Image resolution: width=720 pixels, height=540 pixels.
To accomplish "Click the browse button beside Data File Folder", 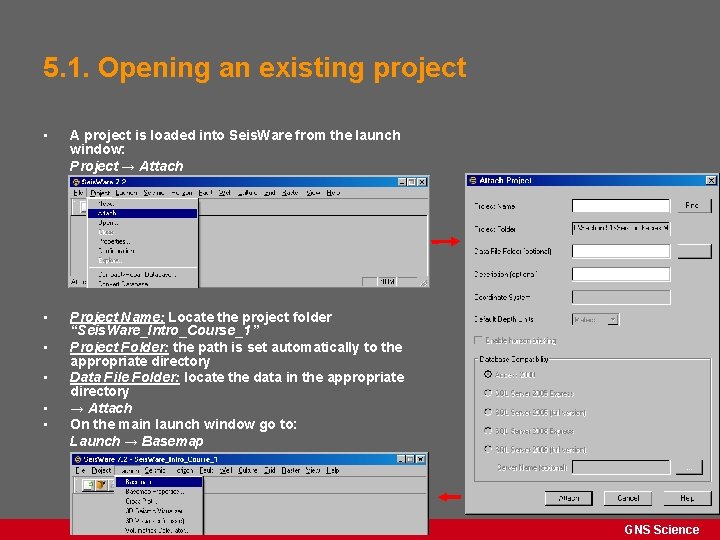I will coord(694,251).
